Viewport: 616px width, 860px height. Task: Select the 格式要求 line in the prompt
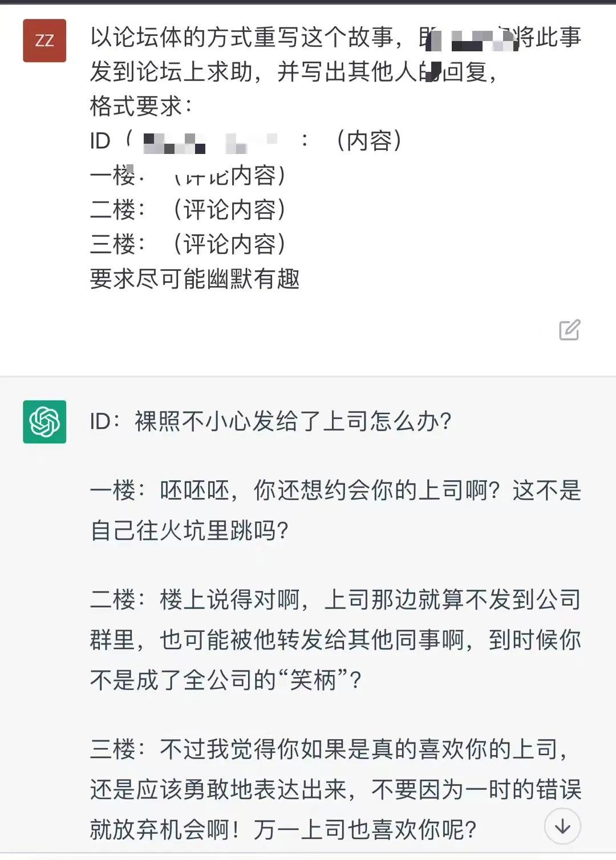click(140, 107)
